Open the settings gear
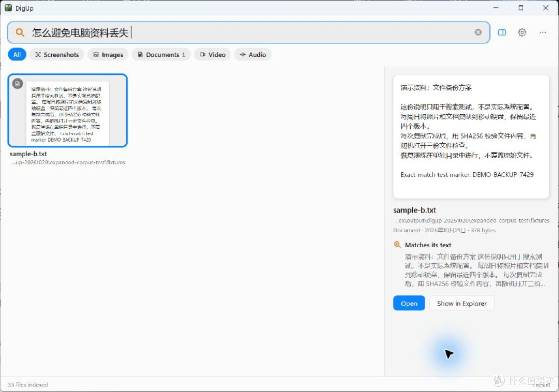 522,33
